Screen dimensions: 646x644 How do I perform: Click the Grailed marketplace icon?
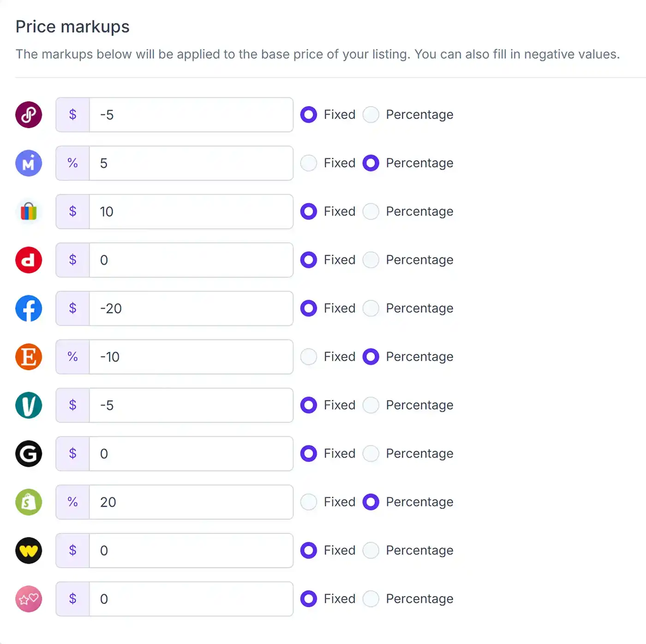(28, 453)
